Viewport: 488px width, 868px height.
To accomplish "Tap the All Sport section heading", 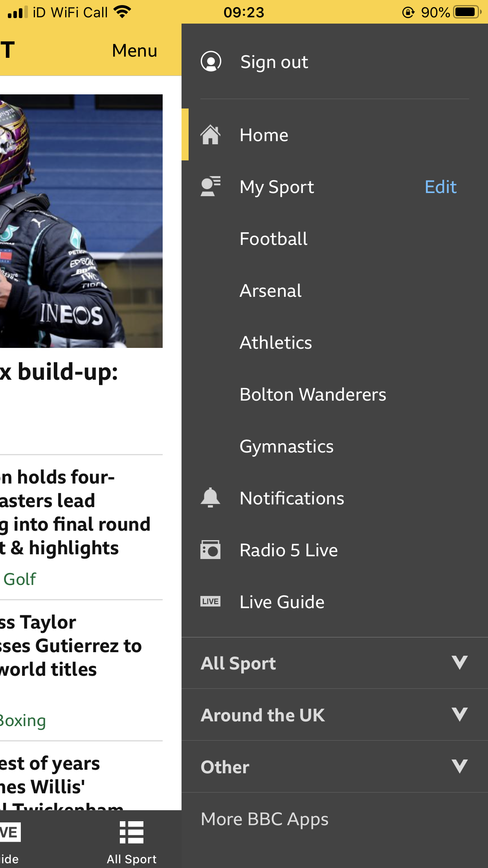I will click(x=238, y=664).
